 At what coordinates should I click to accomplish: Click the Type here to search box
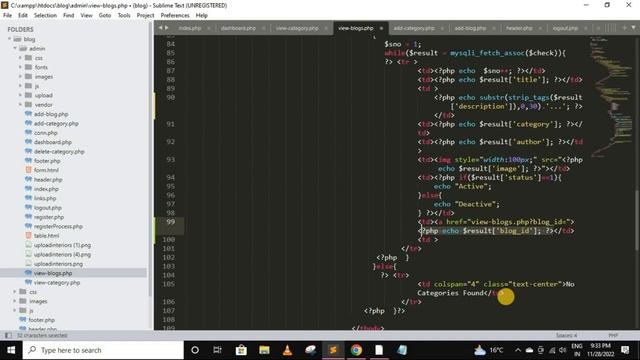point(103,350)
